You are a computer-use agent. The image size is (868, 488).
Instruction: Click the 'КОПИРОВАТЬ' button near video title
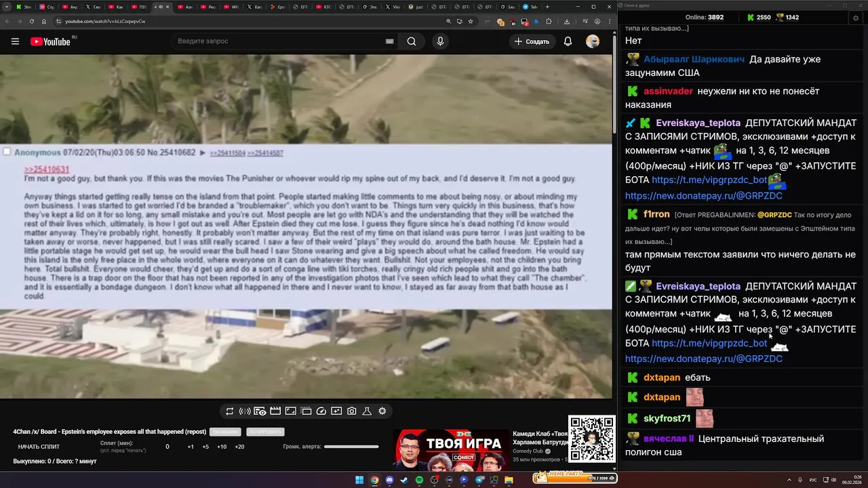[x=265, y=432]
